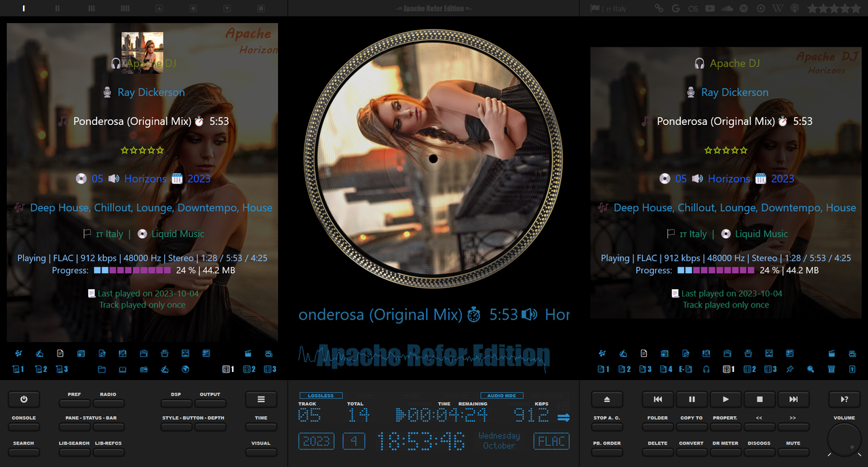Click the scrolling 'onderosa (Original Mix)' title
Screen dimensions: 868x467
click(x=380, y=315)
